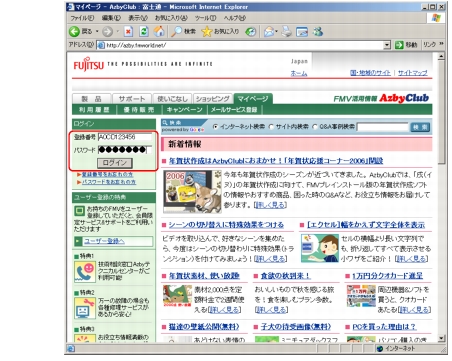452x361 pixels.
Task: Open the 年賀状応援コーナー2006 headline link
Action: (276, 161)
